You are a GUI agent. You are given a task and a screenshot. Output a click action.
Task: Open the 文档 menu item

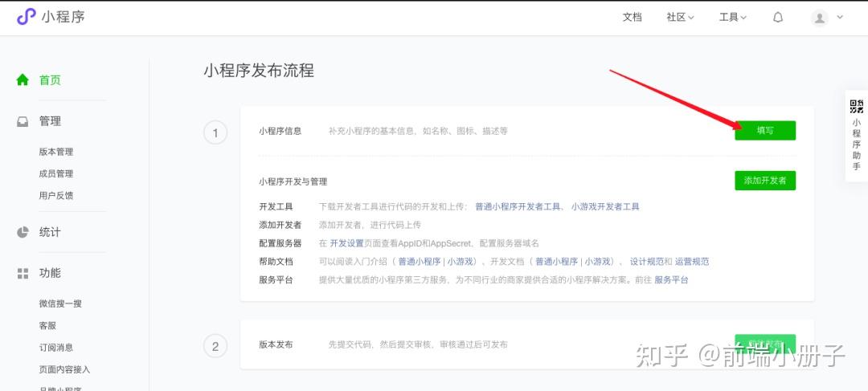[x=633, y=17]
